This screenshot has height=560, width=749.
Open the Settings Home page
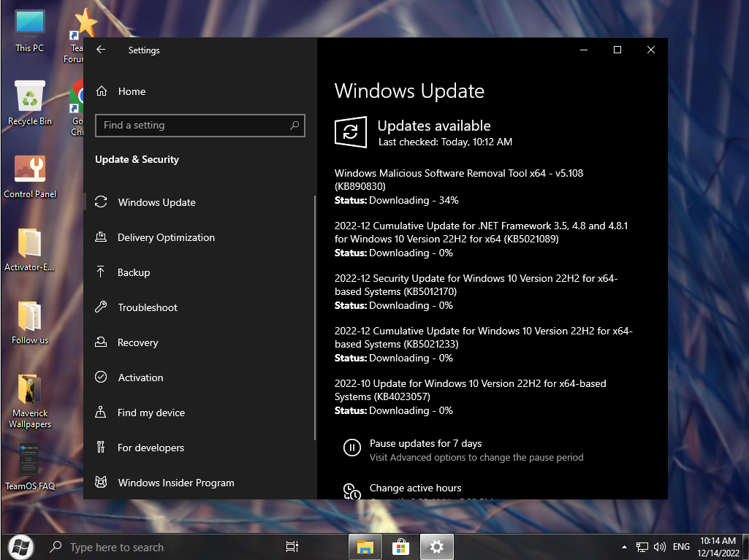pos(132,91)
